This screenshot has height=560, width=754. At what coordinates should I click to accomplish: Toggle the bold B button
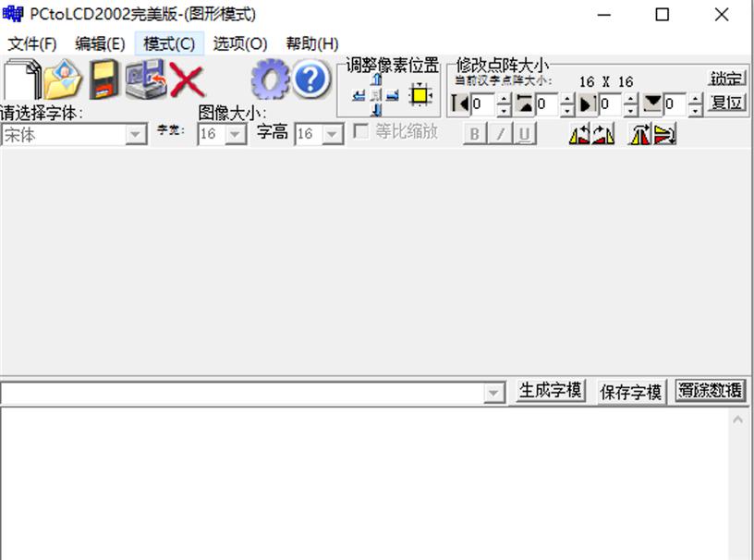[x=475, y=134]
